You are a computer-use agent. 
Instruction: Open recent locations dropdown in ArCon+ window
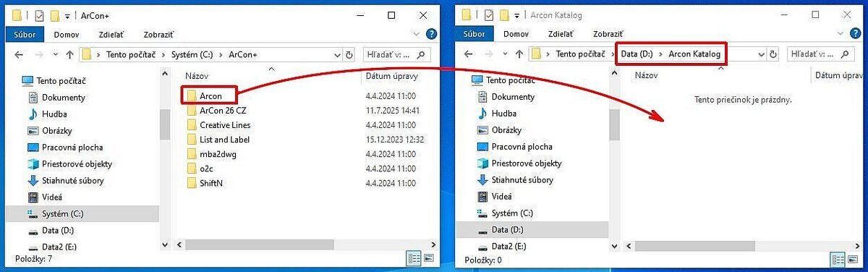coord(56,55)
